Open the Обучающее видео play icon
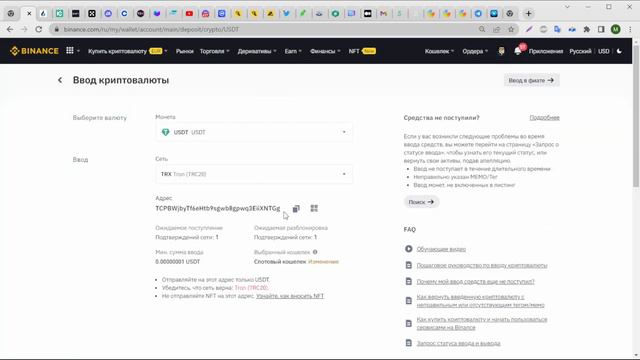640x360 pixels. [409, 249]
